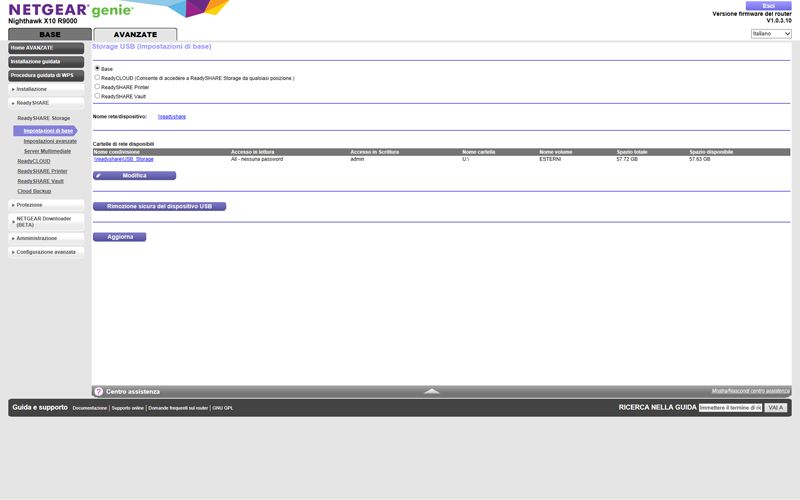Click Rimozione sicura del dispositivo USB

coord(159,206)
